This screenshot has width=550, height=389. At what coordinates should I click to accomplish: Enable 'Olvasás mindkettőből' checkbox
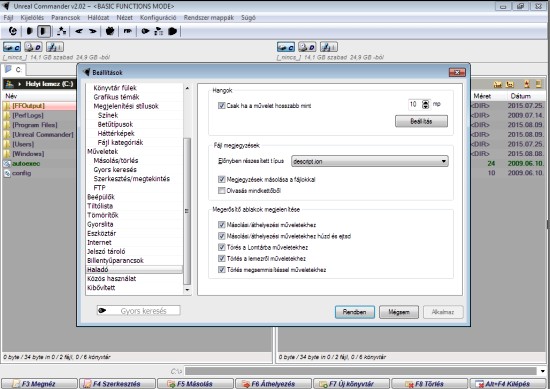pyautogui.click(x=221, y=190)
